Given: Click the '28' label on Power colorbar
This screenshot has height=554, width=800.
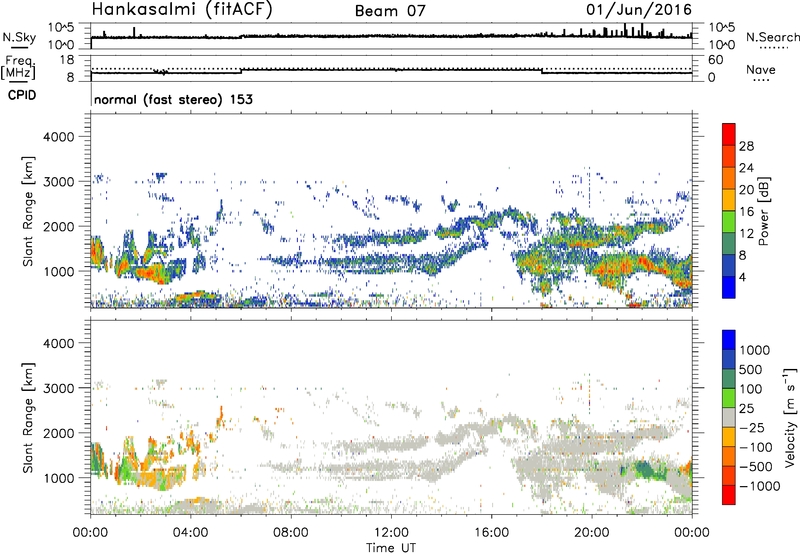Looking at the screenshot, I should click(746, 146).
